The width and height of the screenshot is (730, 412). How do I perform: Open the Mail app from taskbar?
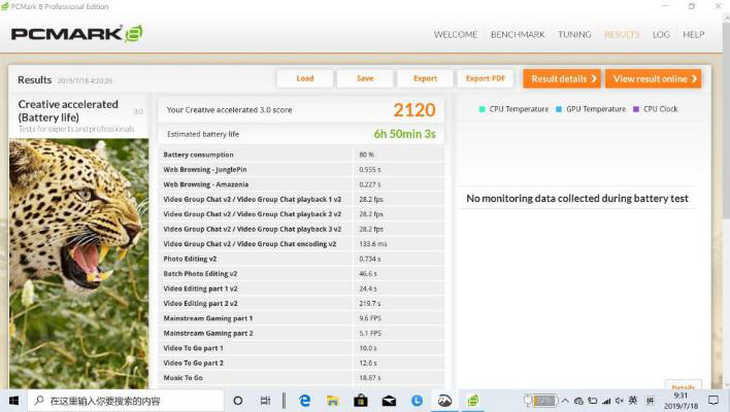pyautogui.click(x=388, y=401)
